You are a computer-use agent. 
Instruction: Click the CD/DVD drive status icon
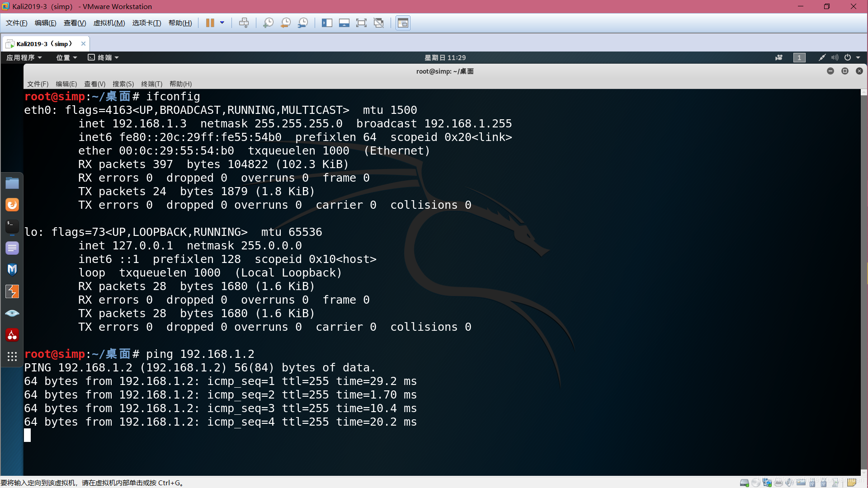(756, 483)
